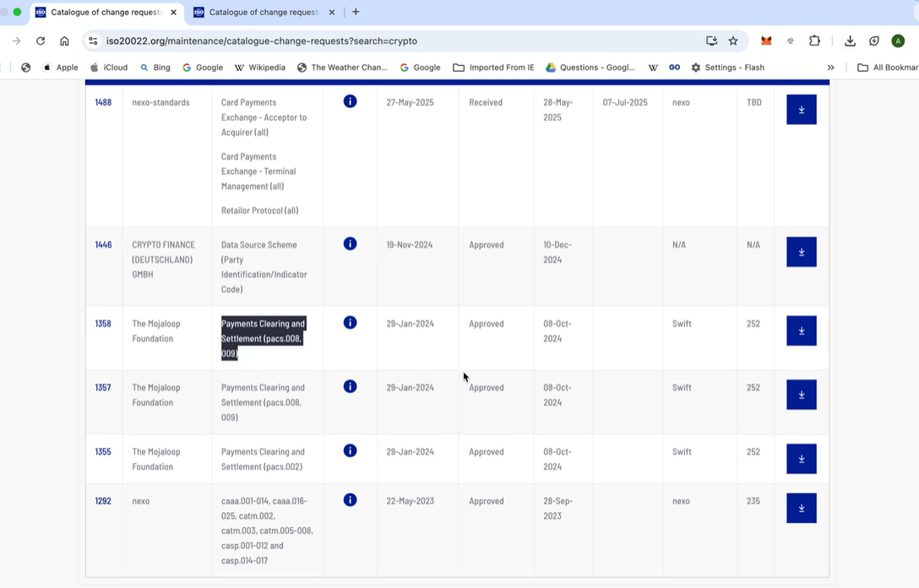Open site information icon in address bar
The width and height of the screenshot is (919, 588).
(93, 41)
